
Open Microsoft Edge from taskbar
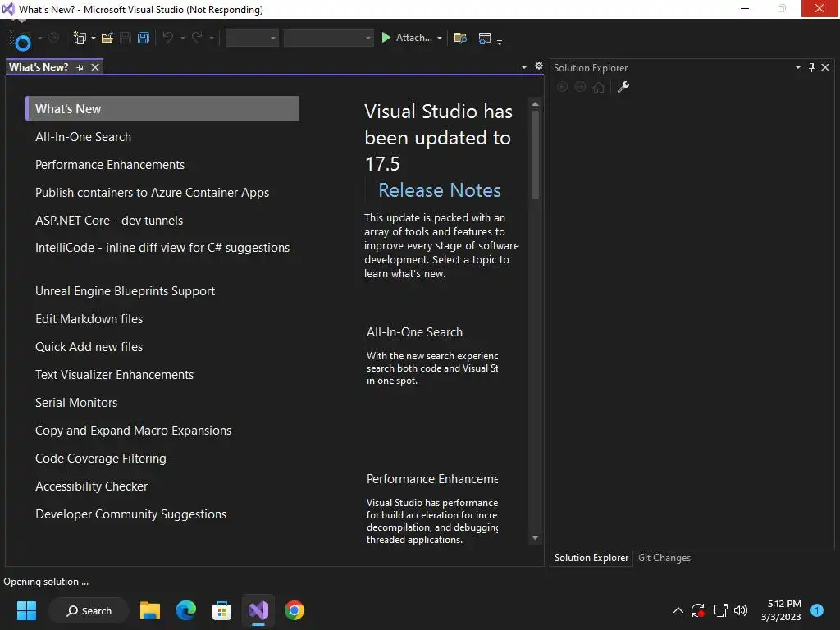186,610
